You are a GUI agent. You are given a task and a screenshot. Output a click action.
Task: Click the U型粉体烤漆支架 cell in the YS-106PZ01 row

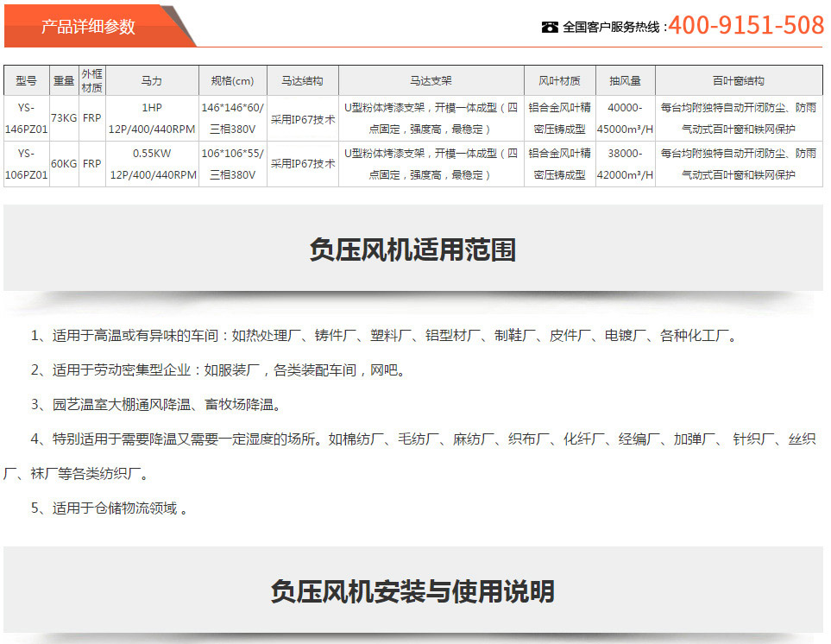point(431,164)
